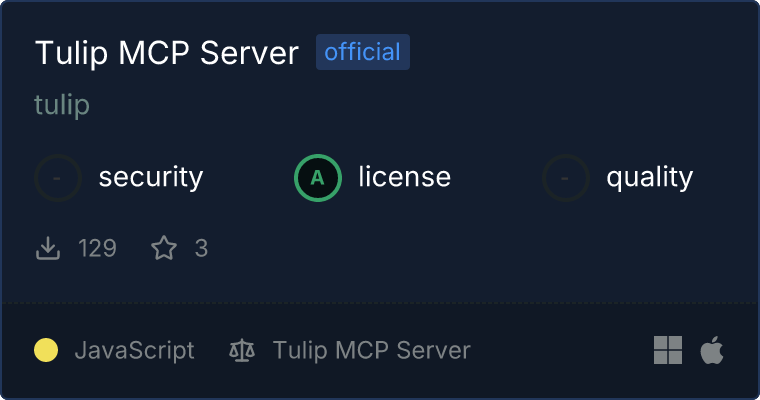Click the green A license grade badge
760x400 pixels.
point(318,178)
